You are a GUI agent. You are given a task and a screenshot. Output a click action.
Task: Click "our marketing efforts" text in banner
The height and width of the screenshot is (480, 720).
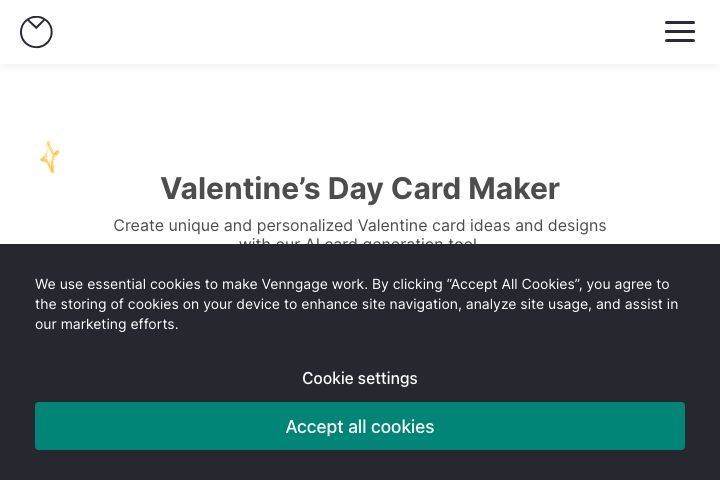106,324
